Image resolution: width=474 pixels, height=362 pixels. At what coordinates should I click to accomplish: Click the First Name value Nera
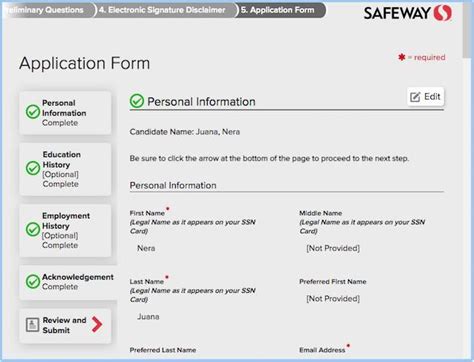pyautogui.click(x=146, y=248)
